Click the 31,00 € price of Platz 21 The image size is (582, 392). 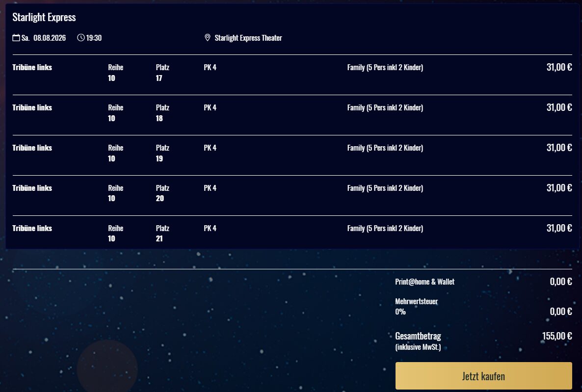point(559,228)
